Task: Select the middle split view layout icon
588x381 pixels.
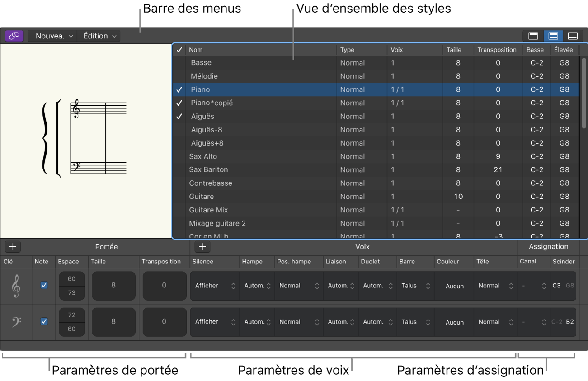Action: 553,36
